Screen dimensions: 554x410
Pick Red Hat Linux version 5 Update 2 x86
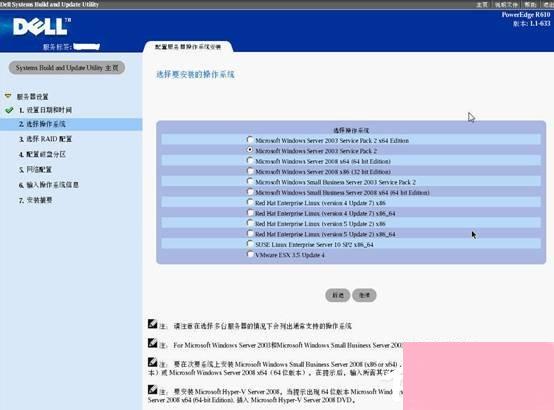[x=250, y=223]
